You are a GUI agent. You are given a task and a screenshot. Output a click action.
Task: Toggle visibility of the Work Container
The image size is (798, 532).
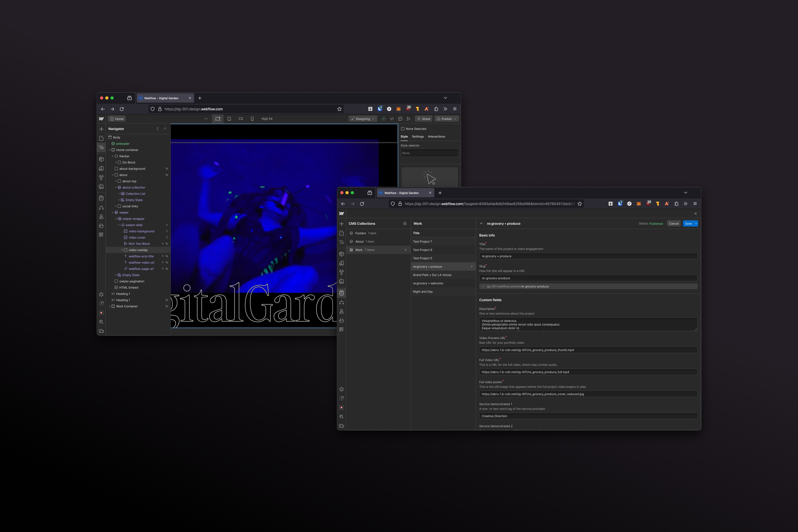(167, 306)
